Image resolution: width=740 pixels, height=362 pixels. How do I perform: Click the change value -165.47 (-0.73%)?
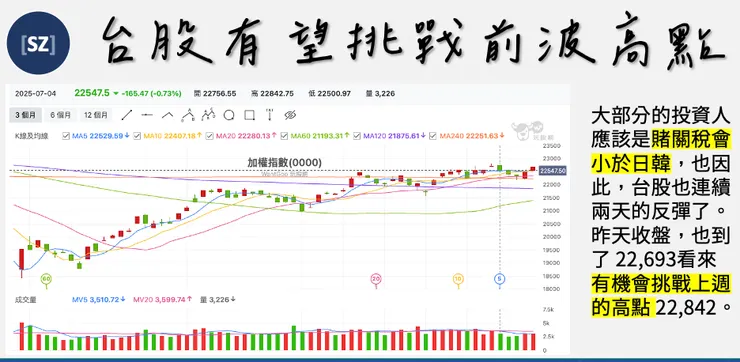tap(151, 93)
